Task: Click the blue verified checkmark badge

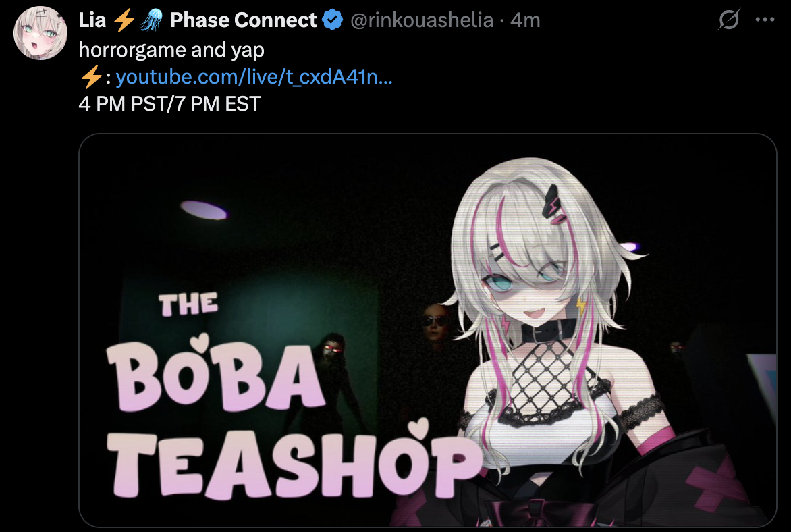Action: 333,20
